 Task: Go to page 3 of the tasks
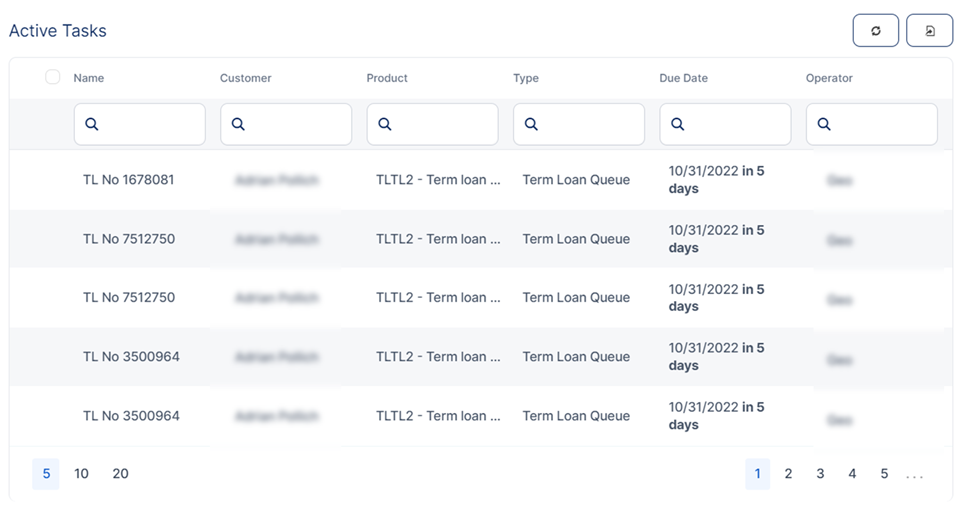pos(820,474)
